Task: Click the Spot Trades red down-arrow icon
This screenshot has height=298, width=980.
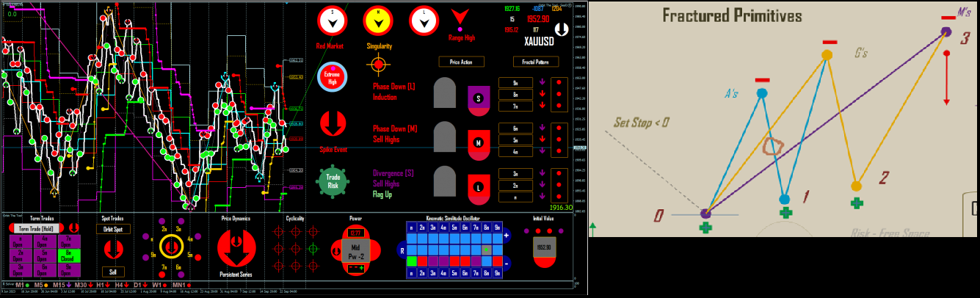Action: [113, 250]
